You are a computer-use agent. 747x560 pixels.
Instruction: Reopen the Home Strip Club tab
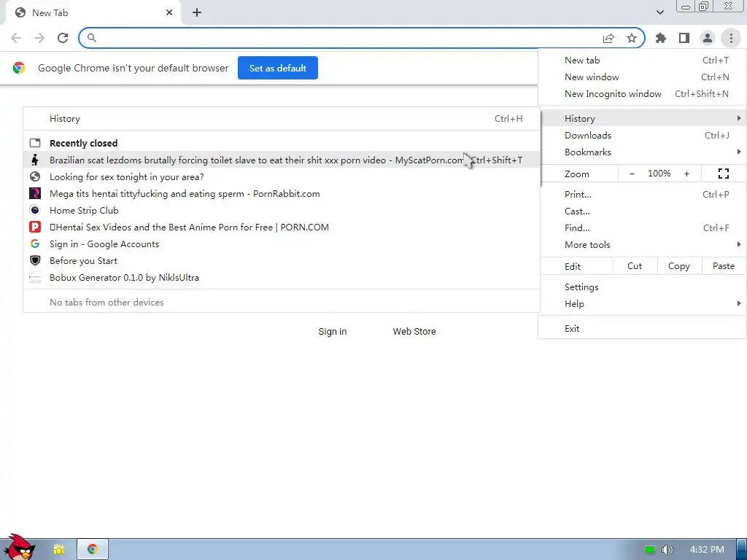[x=281, y=211]
